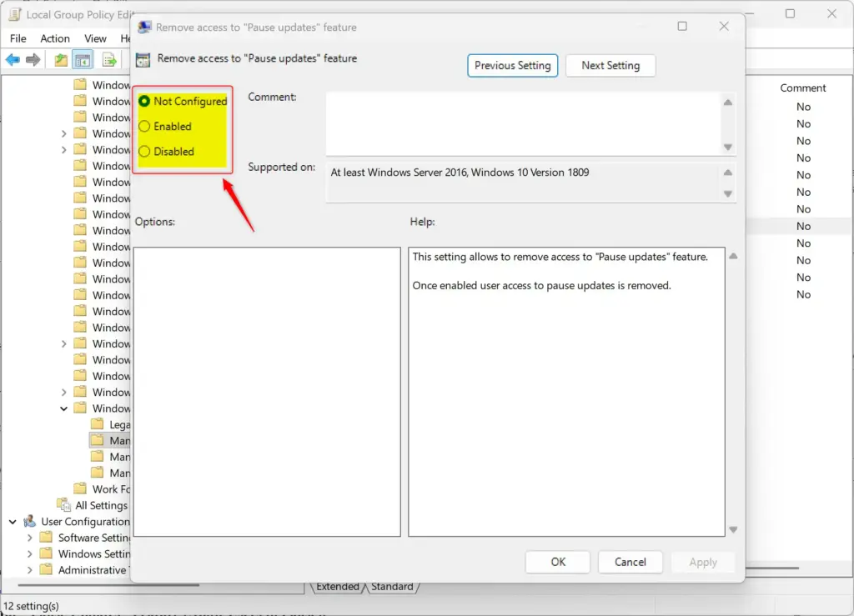Select the Legacy folder in the tree

(x=119, y=424)
